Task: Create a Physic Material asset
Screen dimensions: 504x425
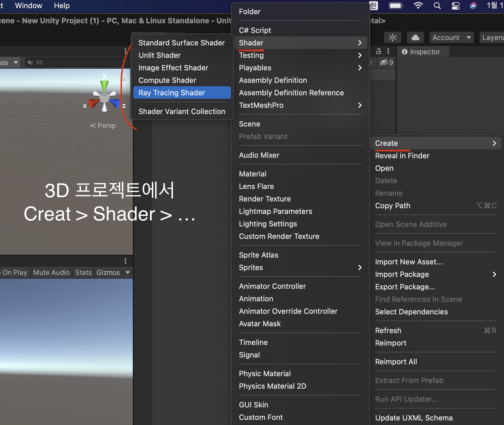Action: [x=301, y=374]
